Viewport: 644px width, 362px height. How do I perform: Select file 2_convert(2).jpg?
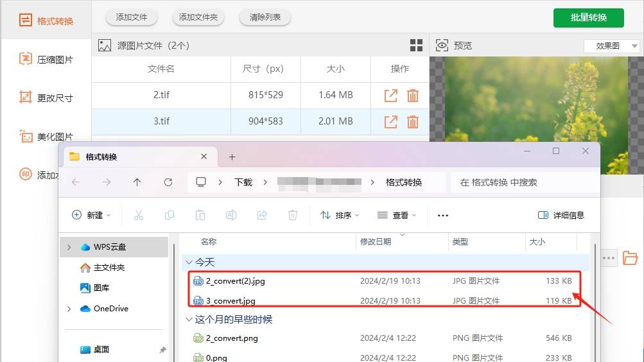click(236, 281)
